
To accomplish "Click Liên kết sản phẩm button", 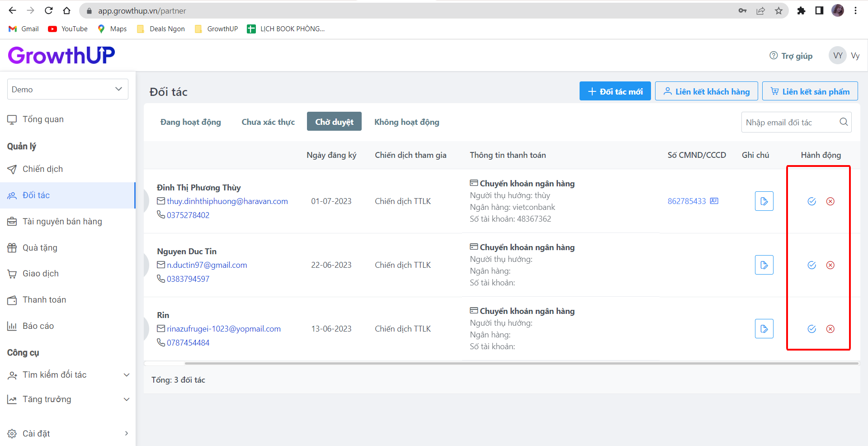I will pos(810,91).
